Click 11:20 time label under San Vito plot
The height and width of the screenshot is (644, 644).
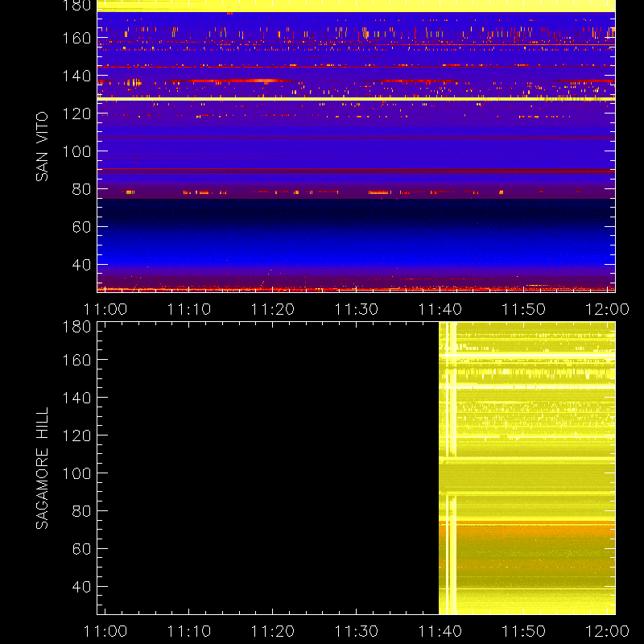(273, 309)
